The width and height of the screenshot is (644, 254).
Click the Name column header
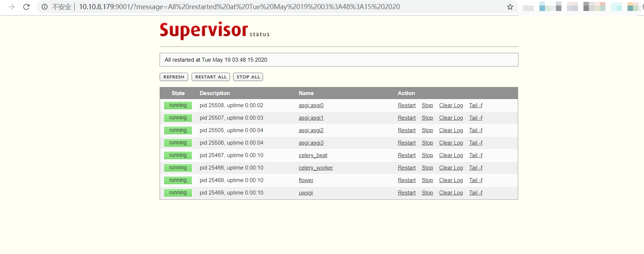tap(306, 93)
